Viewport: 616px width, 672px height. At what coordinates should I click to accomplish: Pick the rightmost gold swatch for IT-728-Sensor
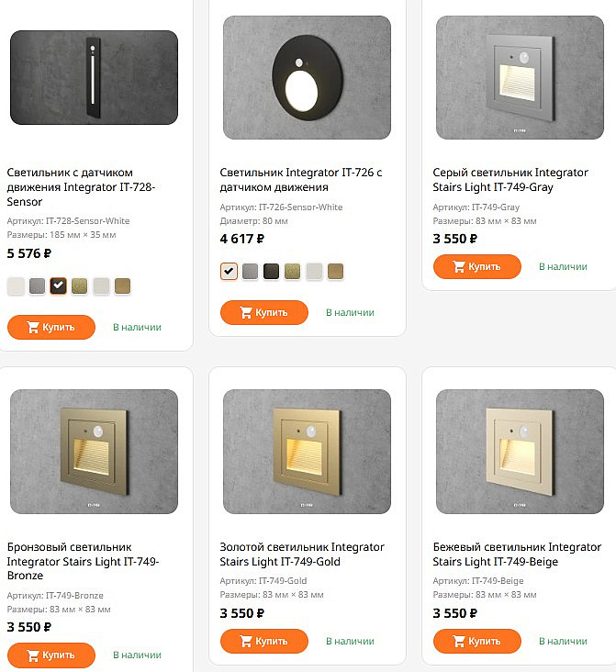point(122,286)
